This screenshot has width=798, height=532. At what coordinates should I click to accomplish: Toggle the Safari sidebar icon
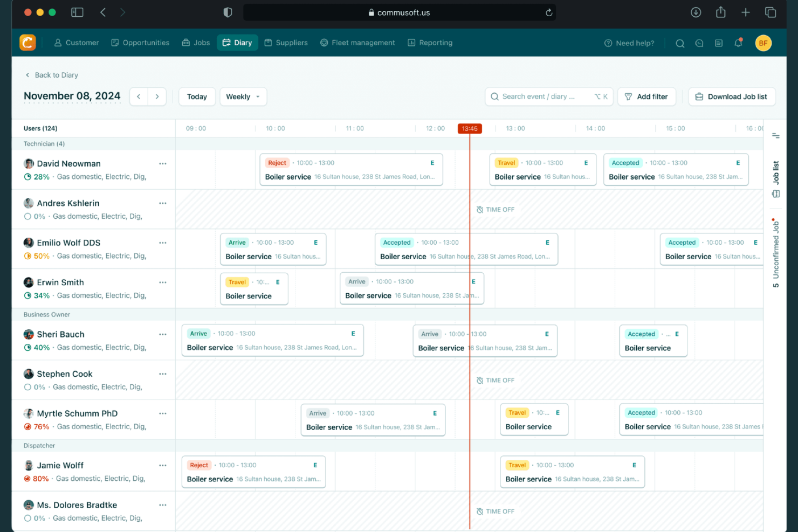77,12
